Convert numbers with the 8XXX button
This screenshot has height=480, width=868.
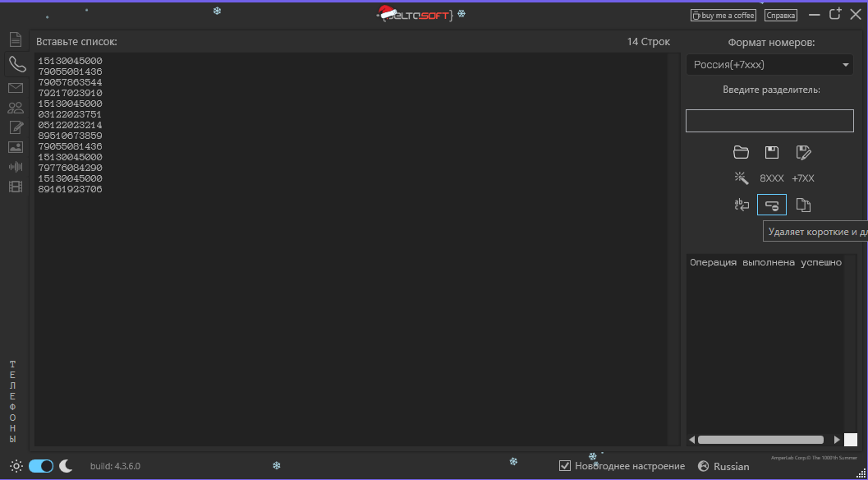point(772,178)
